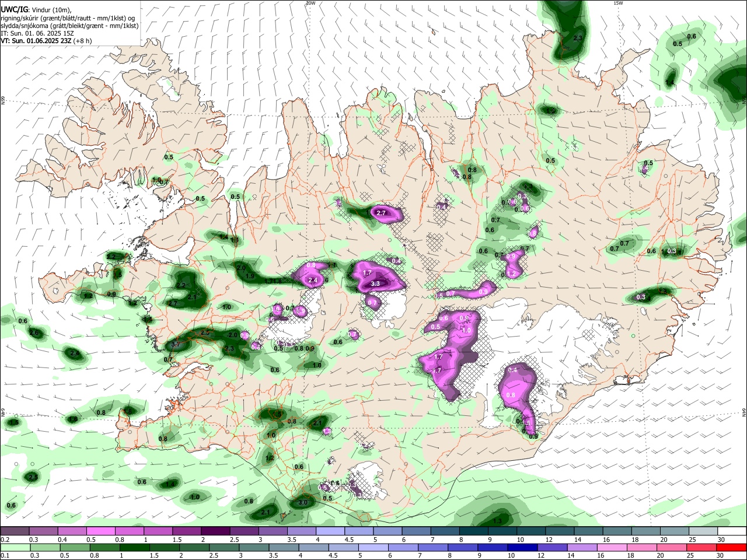Pick the snow scale swatch starting at 12

560,531
